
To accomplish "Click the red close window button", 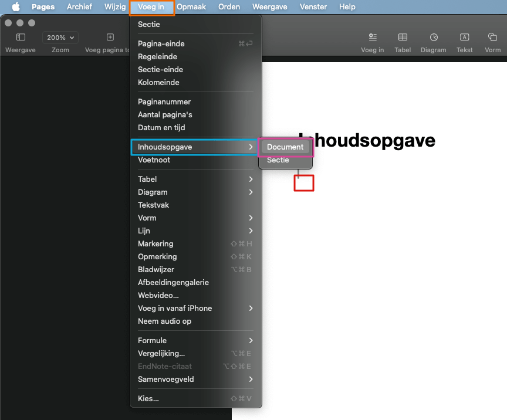I will [x=8, y=23].
